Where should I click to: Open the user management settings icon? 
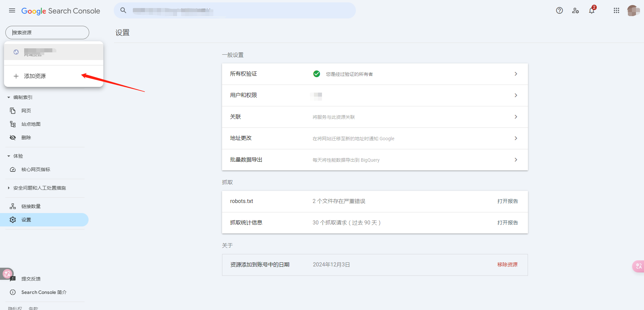click(x=576, y=10)
